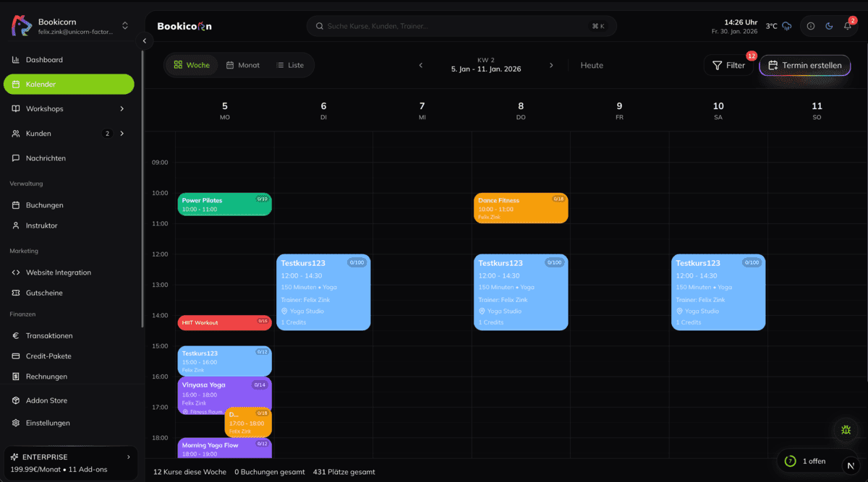This screenshot has height=482, width=868.
Task: Expand the Kunden submenu chevron
Action: 122,134
